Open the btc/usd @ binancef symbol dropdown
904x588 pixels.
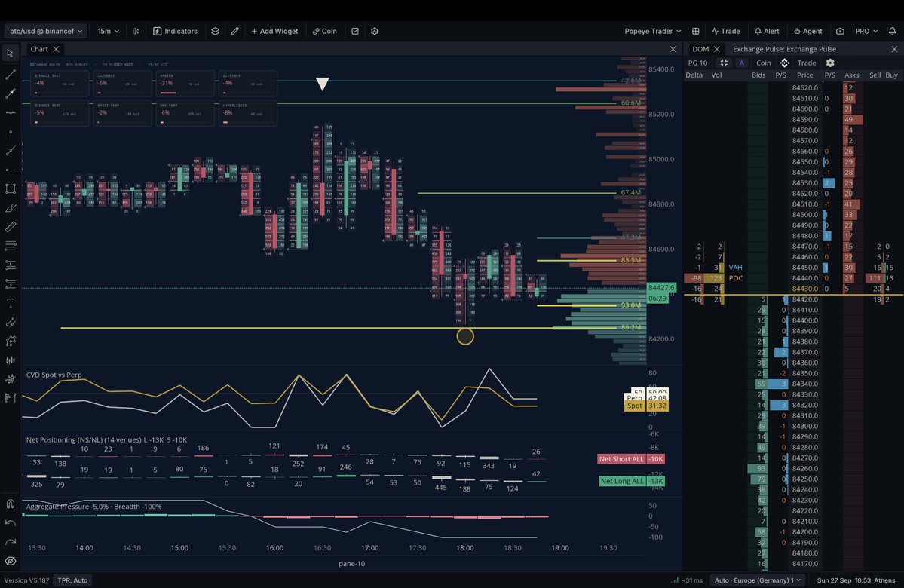[45, 31]
